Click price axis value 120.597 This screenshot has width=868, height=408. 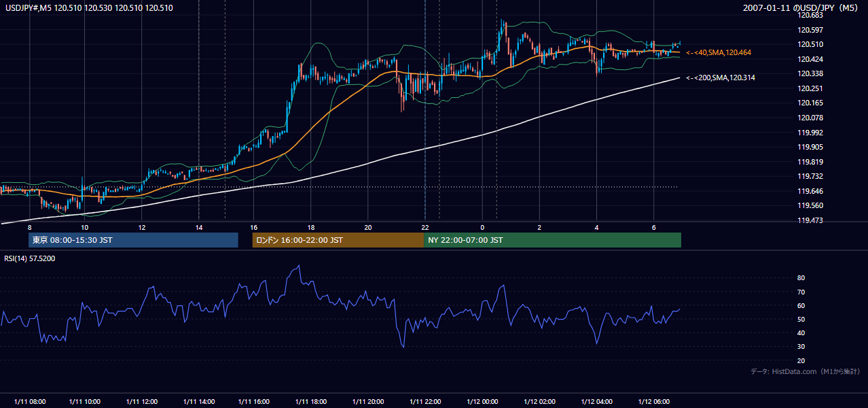(811, 30)
